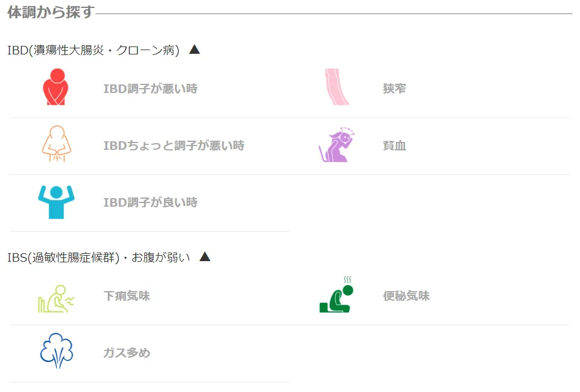Click the pink intestine icon for 狭窄

tap(336, 87)
